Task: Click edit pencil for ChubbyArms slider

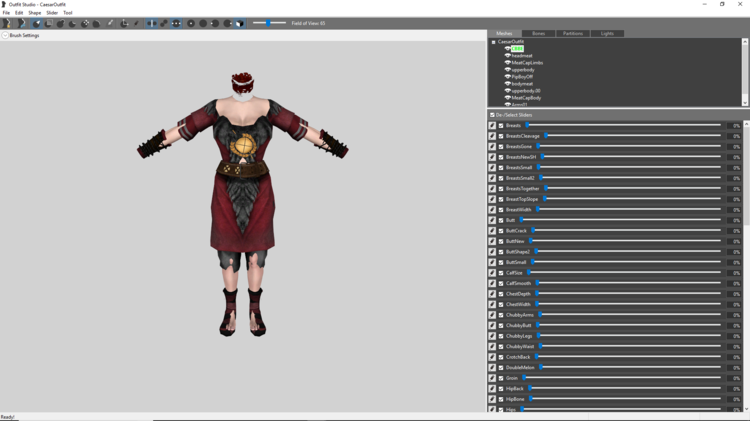Action: [492, 315]
